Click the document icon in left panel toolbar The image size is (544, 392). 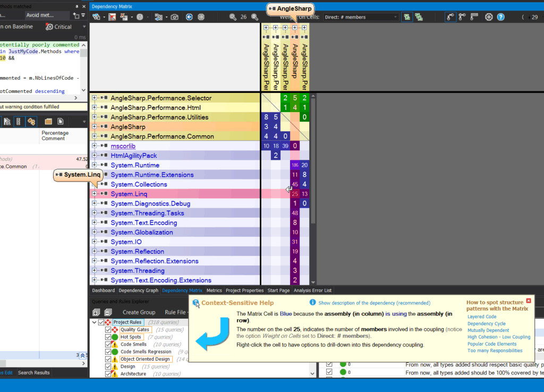pos(61,122)
